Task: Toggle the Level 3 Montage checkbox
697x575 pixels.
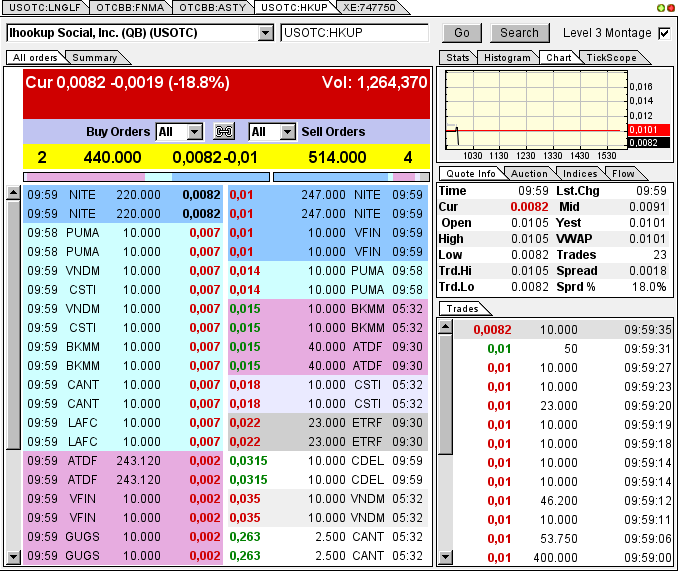Action: click(x=664, y=33)
